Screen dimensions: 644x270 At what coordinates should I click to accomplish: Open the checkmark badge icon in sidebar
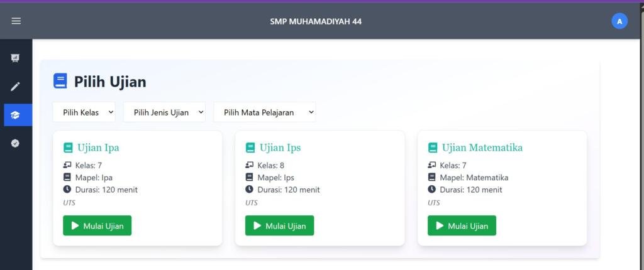click(16, 143)
